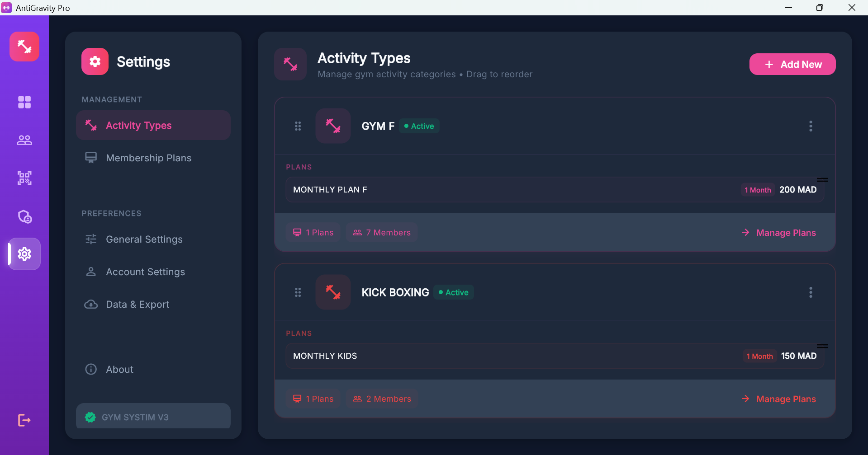Go to Account Settings
The height and width of the screenshot is (455, 868).
(x=145, y=272)
